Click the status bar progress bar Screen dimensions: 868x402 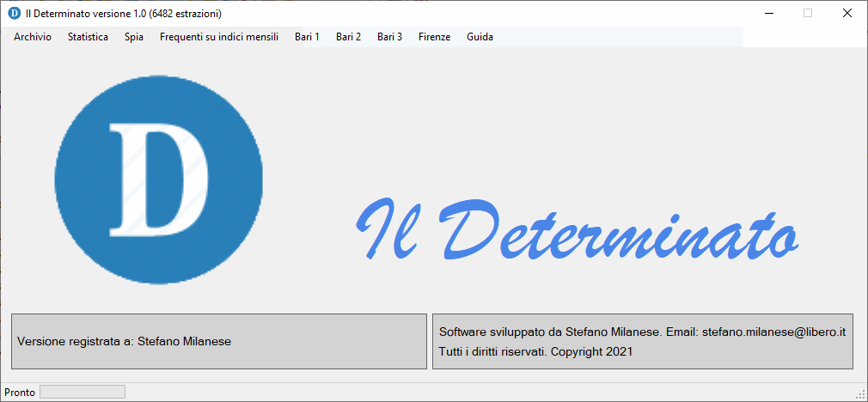point(83,392)
